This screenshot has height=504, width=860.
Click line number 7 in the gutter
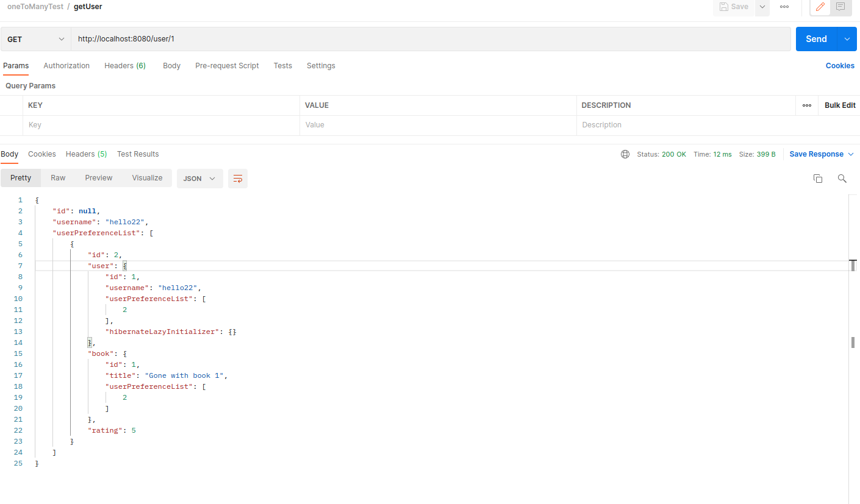pyautogui.click(x=20, y=266)
